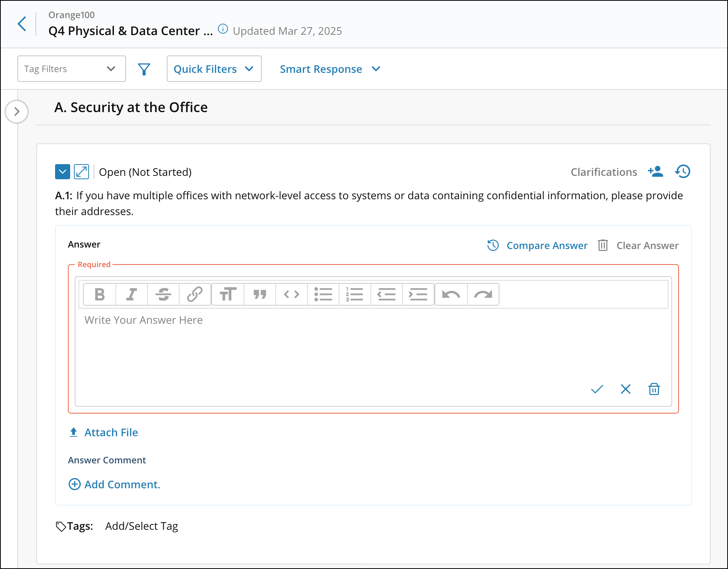This screenshot has width=728, height=569.
Task: Click the Compare Answer link
Action: coord(547,246)
